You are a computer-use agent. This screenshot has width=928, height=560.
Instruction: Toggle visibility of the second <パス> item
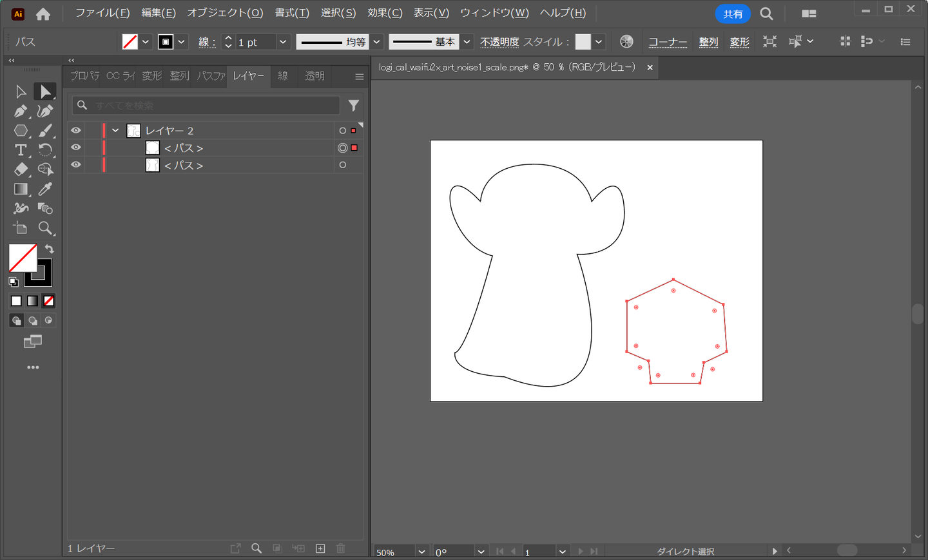pyautogui.click(x=76, y=165)
